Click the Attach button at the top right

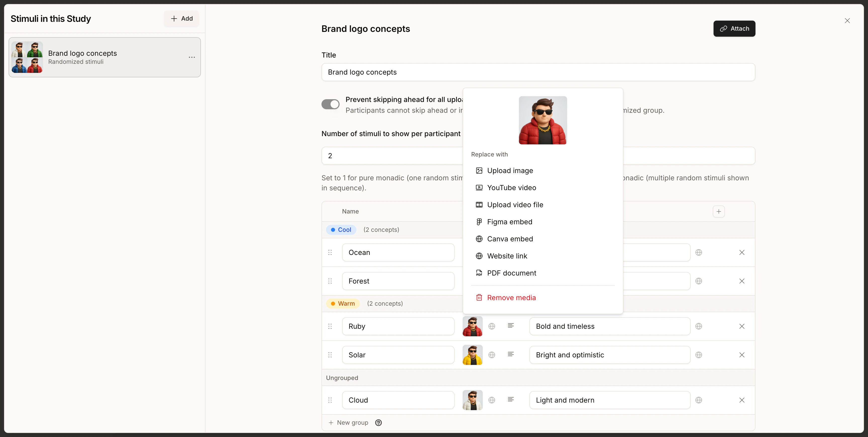[734, 29]
